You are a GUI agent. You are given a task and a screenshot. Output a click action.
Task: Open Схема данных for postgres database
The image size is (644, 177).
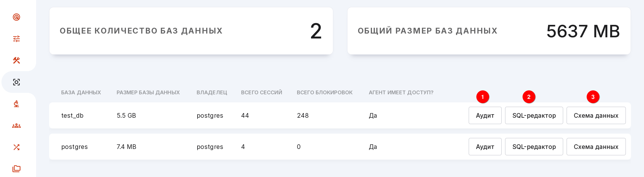596,147
